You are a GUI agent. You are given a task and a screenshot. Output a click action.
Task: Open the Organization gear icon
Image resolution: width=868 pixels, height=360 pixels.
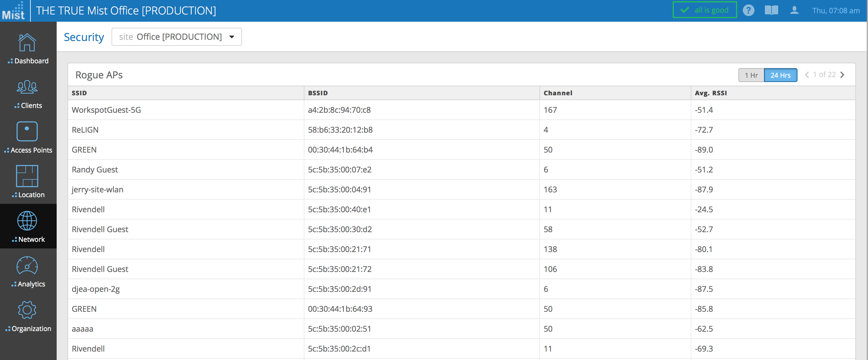click(x=27, y=310)
